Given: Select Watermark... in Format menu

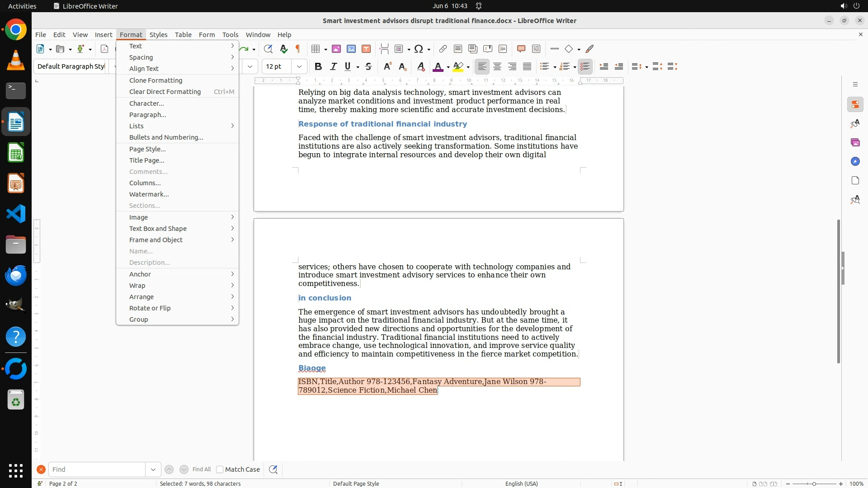Looking at the screenshot, I should pyautogui.click(x=149, y=194).
